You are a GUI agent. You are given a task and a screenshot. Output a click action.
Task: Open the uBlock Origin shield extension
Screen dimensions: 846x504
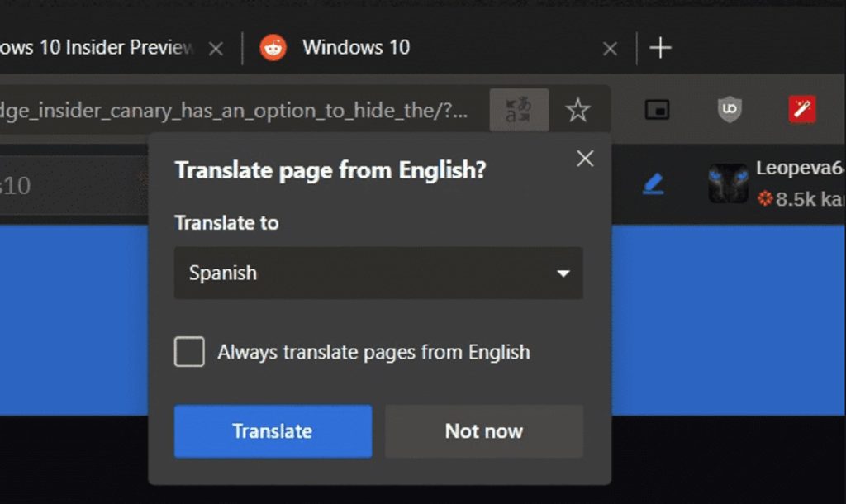[x=730, y=110]
